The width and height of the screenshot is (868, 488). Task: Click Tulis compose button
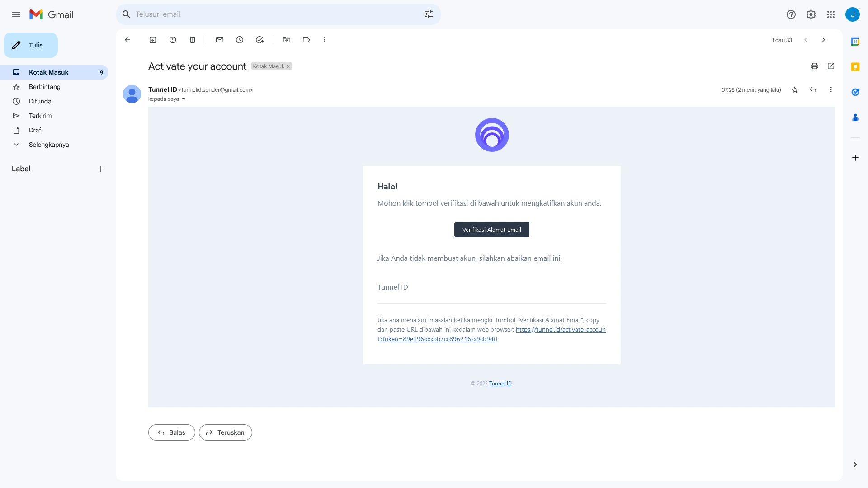(31, 45)
